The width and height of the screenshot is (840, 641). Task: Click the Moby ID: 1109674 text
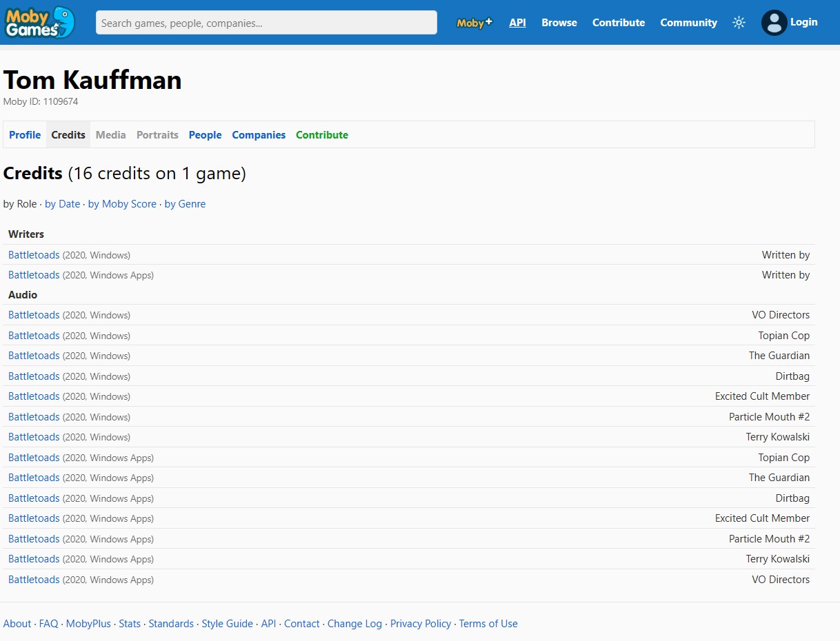(41, 102)
